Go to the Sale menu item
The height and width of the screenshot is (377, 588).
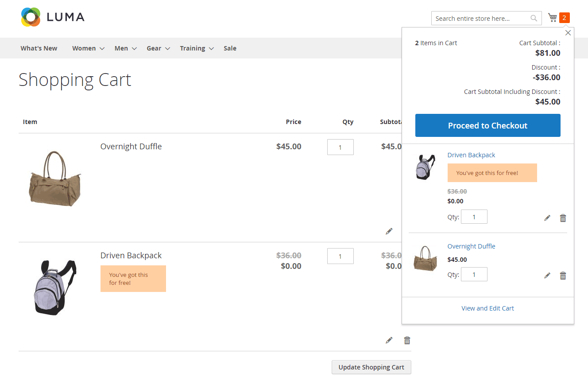(x=230, y=48)
